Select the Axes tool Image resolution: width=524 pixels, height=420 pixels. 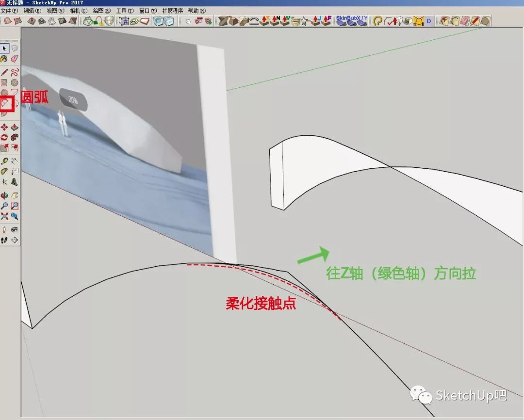click(x=4, y=182)
